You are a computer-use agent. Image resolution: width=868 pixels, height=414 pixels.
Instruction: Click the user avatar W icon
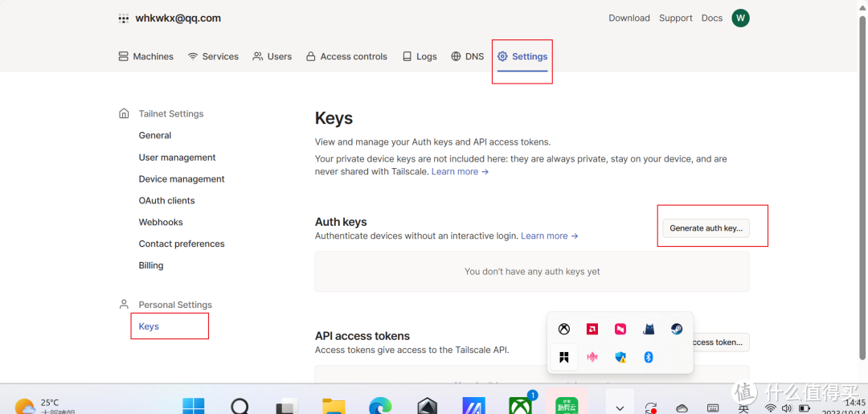(740, 18)
